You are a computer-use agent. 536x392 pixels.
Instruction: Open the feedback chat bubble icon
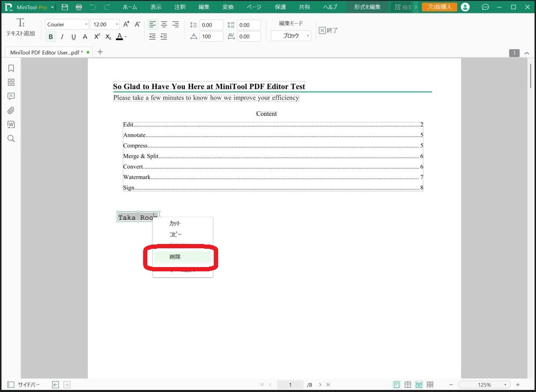[485, 7]
